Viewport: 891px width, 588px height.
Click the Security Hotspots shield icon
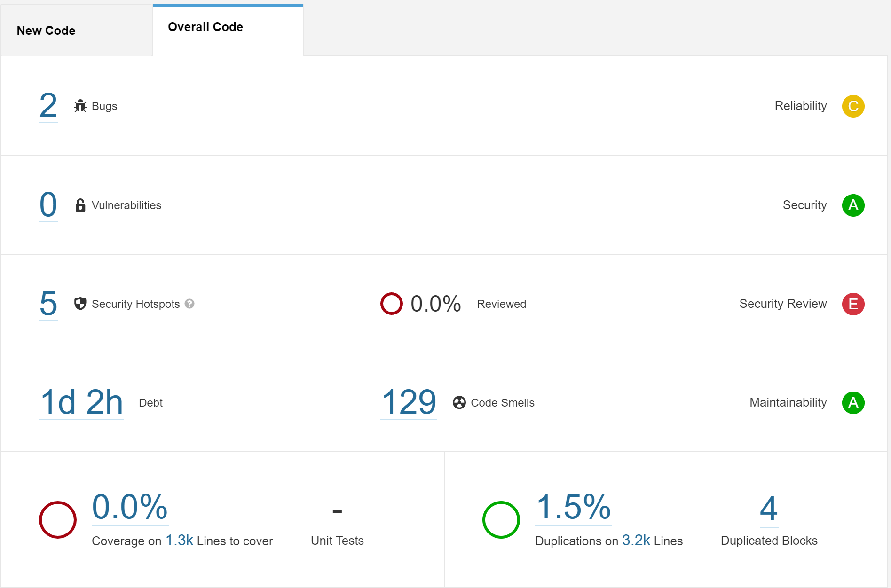pos(80,304)
